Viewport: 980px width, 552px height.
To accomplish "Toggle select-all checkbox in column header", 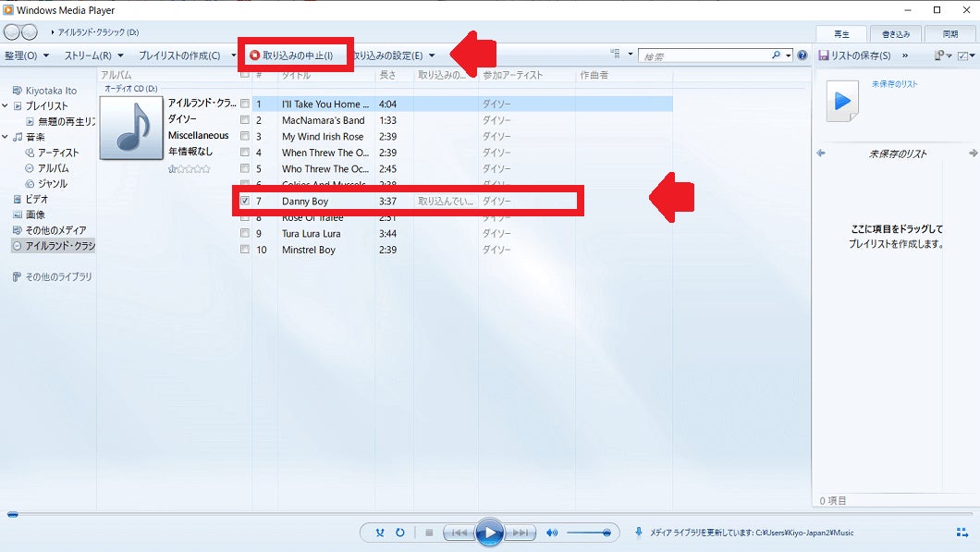I will coord(245,74).
